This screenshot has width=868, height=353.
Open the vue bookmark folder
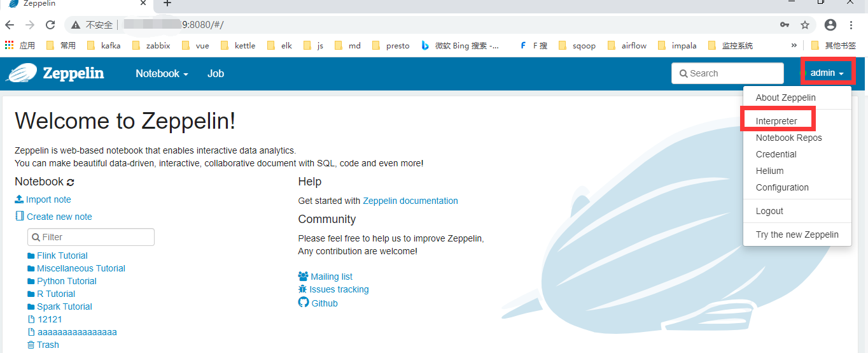click(195, 45)
